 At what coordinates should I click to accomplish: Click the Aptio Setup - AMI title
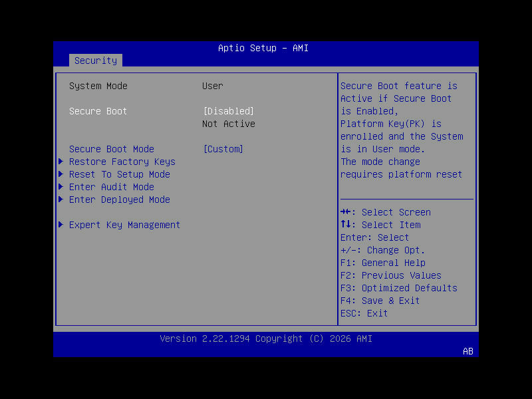pos(263,48)
